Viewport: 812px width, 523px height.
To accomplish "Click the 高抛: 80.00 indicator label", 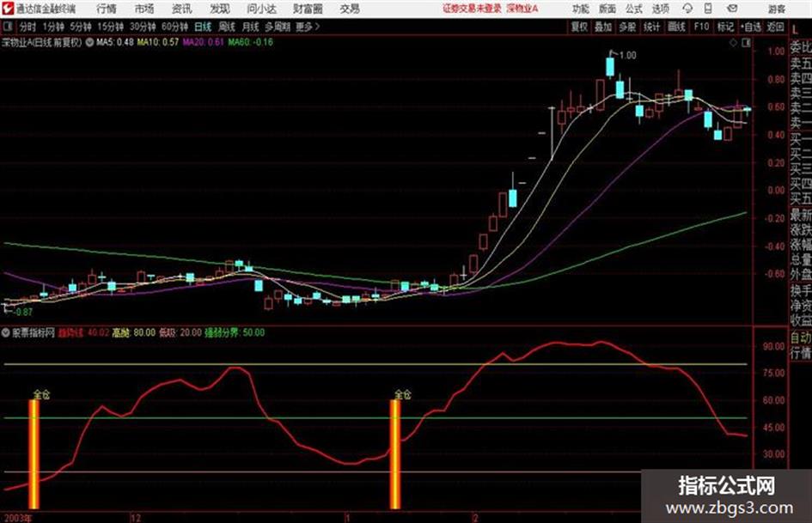I will click(133, 332).
